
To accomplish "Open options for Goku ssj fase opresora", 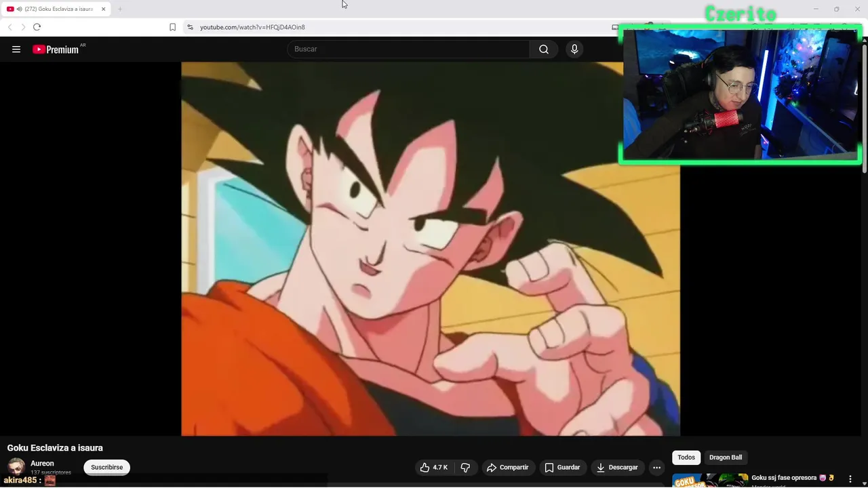I will coord(850,479).
